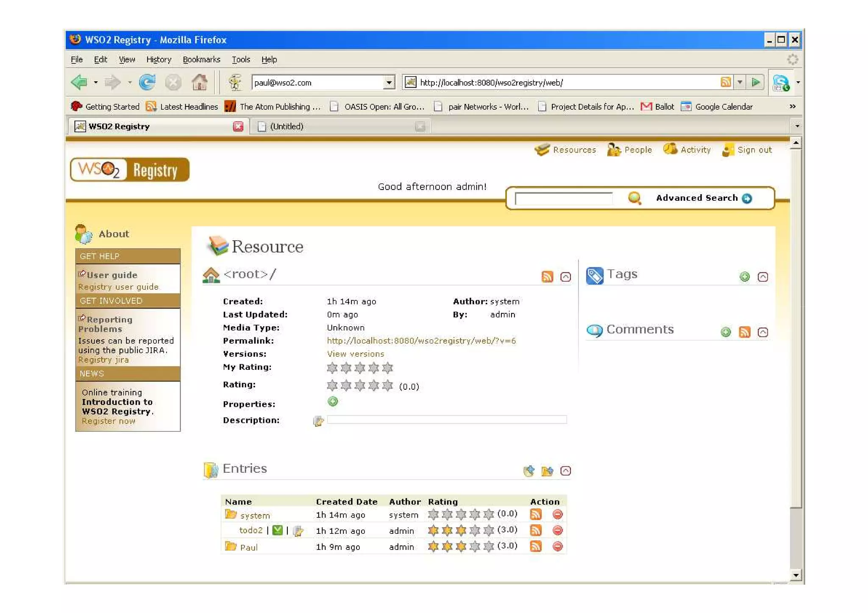Click the add resource icon in Entries
Image resolution: width=868 pixels, height=613 pixels.
tap(529, 471)
